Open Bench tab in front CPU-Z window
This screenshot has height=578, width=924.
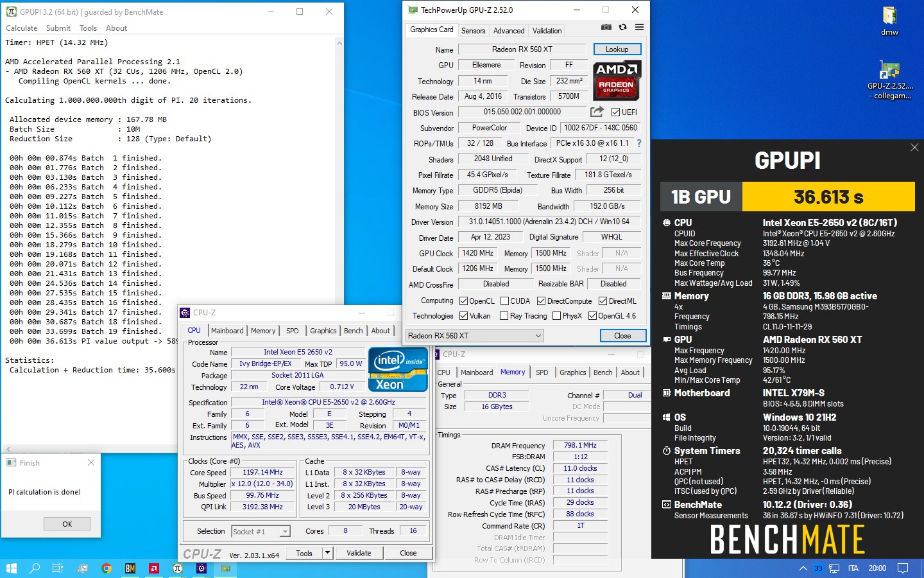354,331
